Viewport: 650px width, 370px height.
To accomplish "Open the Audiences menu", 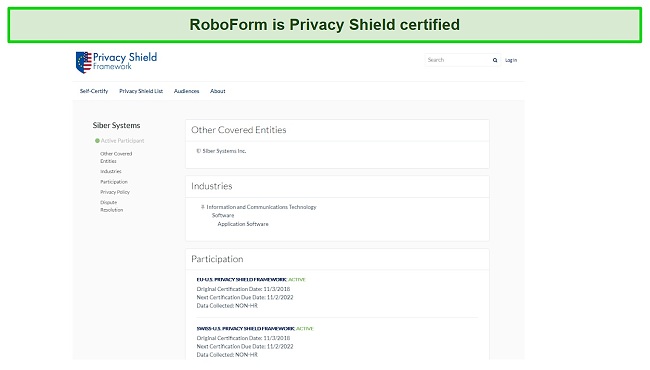I will 187,91.
